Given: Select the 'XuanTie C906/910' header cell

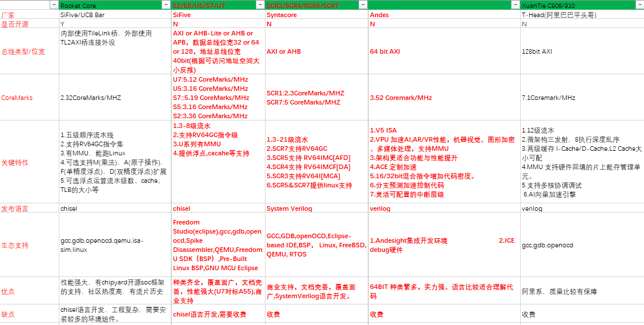Looking at the screenshot, I should pyautogui.click(x=582, y=5).
